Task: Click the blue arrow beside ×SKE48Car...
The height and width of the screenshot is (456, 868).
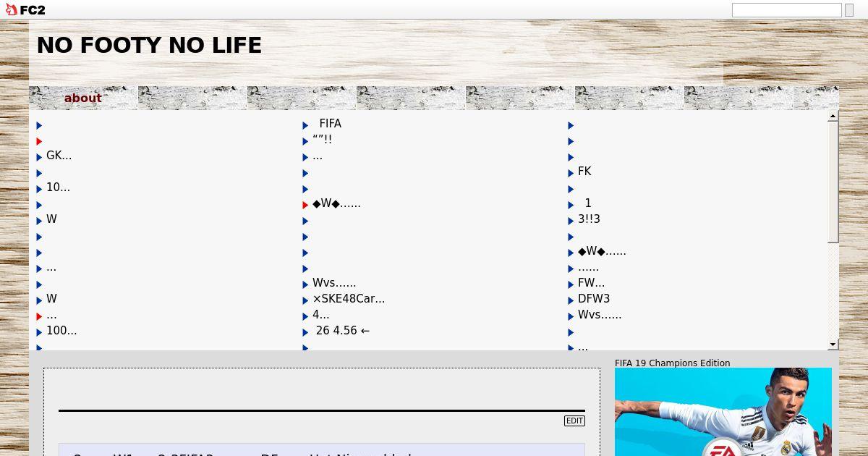Action: click(x=305, y=300)
